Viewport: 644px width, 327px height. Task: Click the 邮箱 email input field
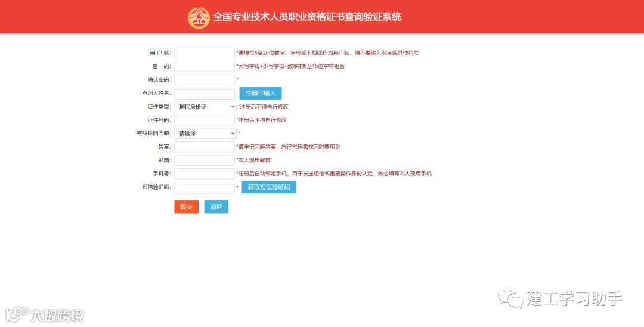(205, 160)
